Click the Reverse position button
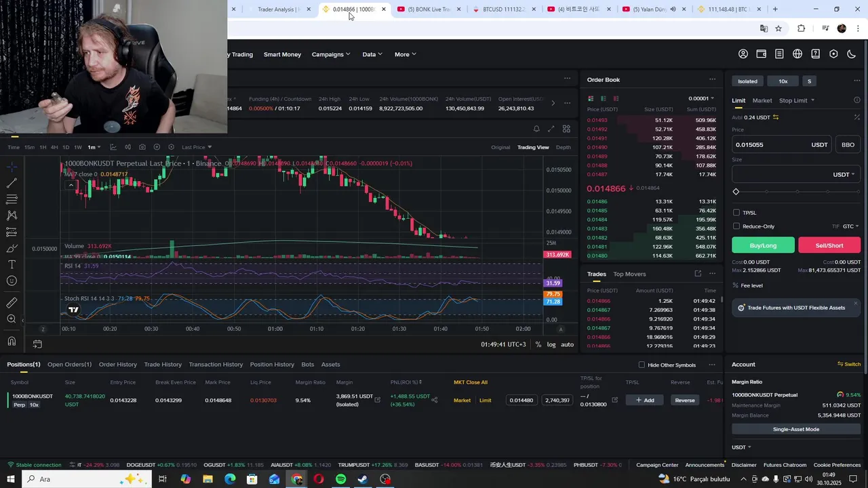The width and height of the screenshot is (868, 488). point(685,400)
